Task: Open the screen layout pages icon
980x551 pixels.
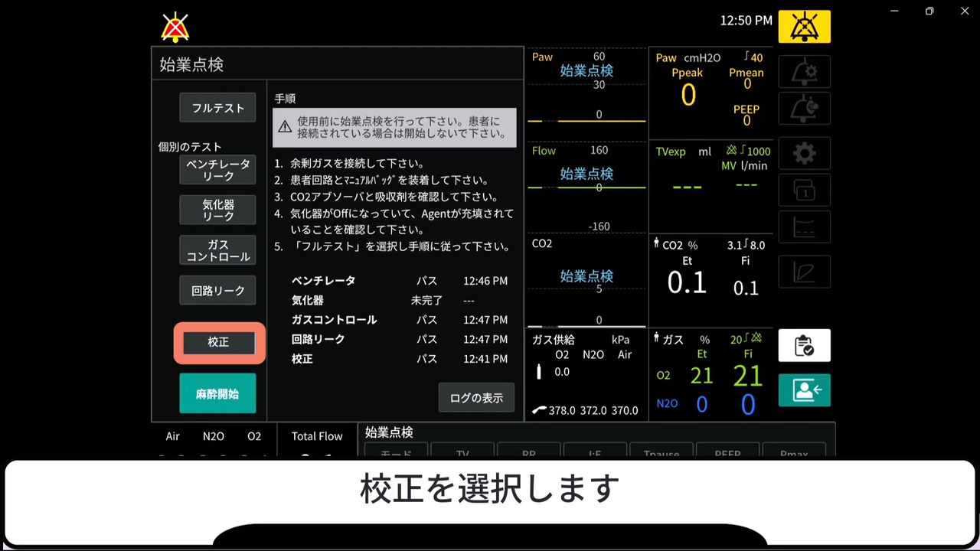Action: [804, 190]
